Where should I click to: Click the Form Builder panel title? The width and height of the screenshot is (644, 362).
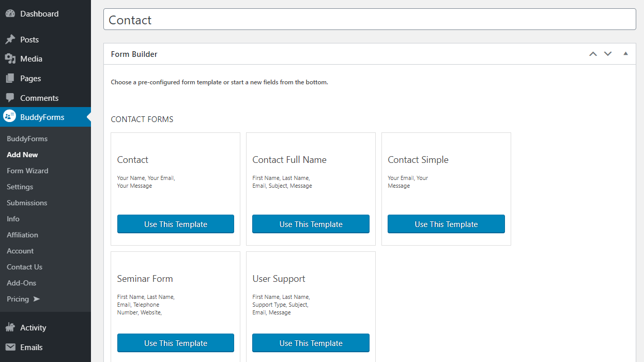click(x=134, y=54)
